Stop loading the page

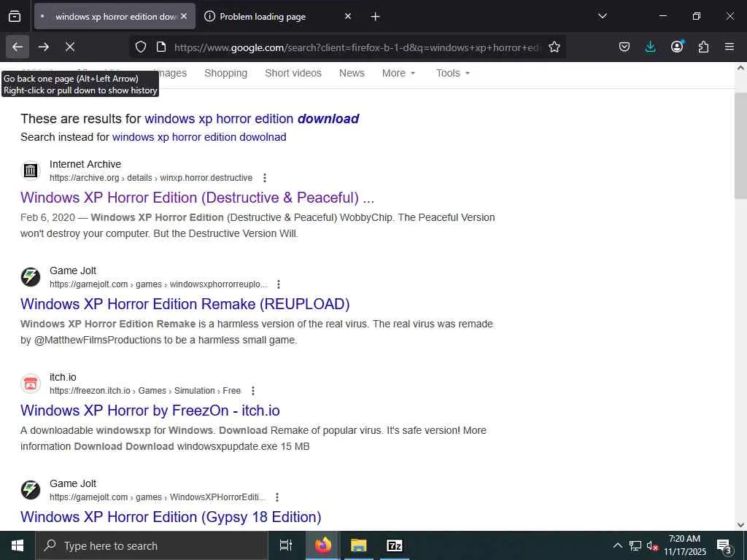[70, 47]
